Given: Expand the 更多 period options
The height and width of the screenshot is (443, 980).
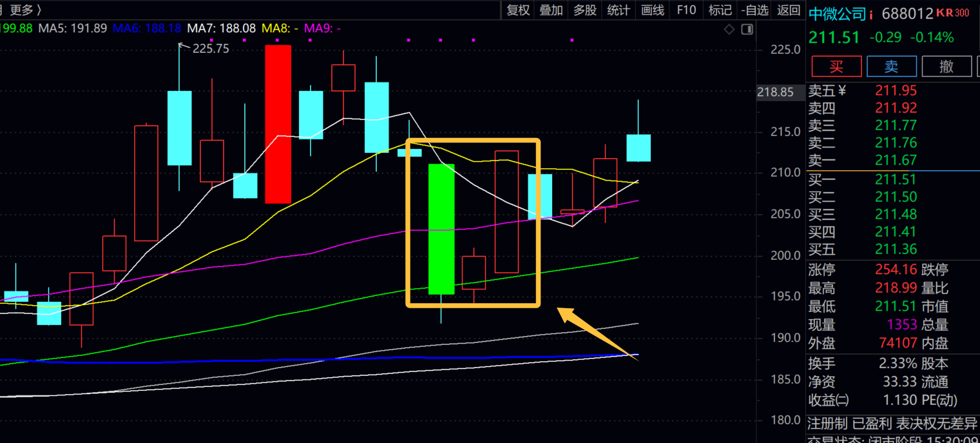Looking at the screenshot, I should tap(25, 10).
